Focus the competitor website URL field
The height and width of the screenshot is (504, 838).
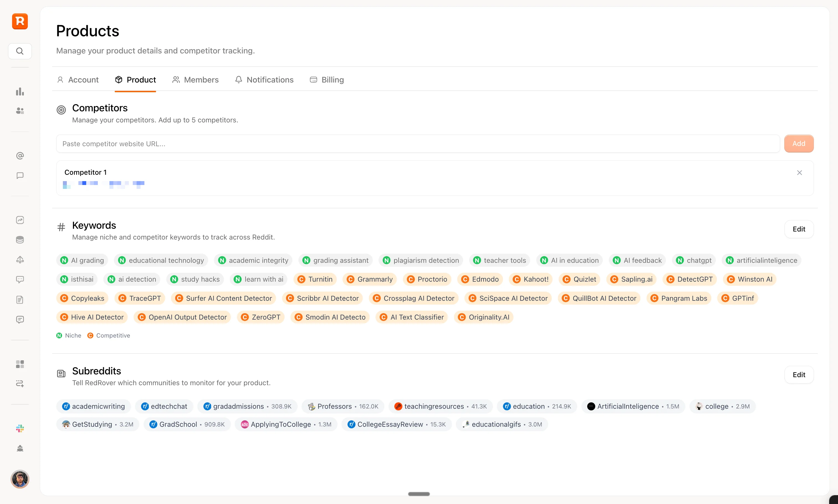pyautogui.click(x=418, y=144)
